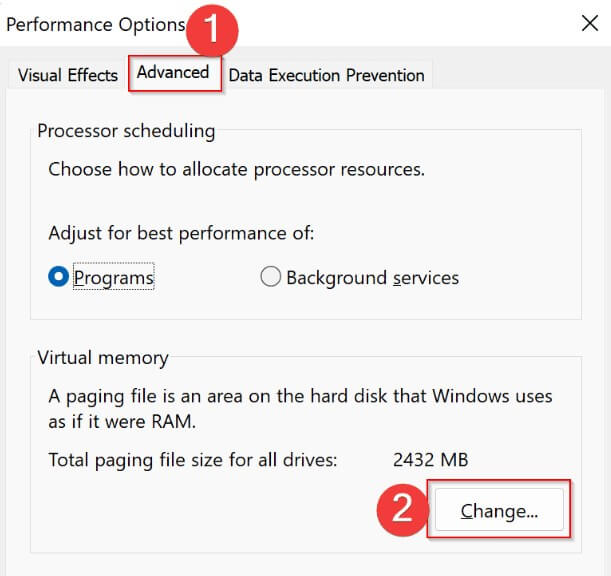This screenshot has width=611, height=576.
Task: Click the 'A paging file is' description line
Action: [x=300, y=396]
